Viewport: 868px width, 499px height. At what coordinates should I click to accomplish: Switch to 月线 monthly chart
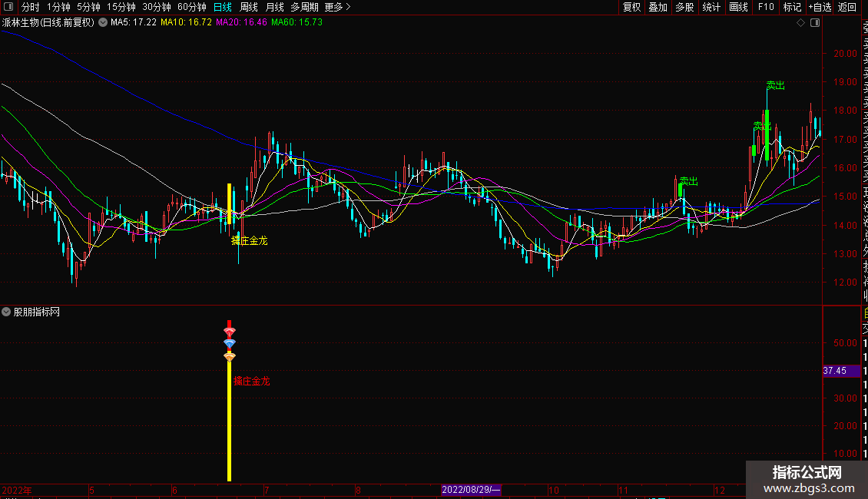tap(274, 7)
